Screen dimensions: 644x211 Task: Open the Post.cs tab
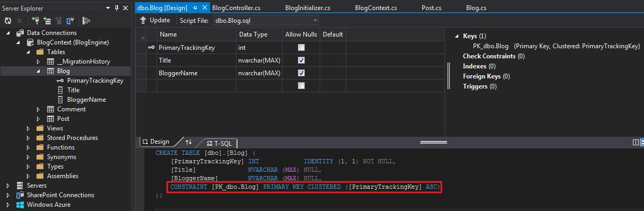pos(432,8)
